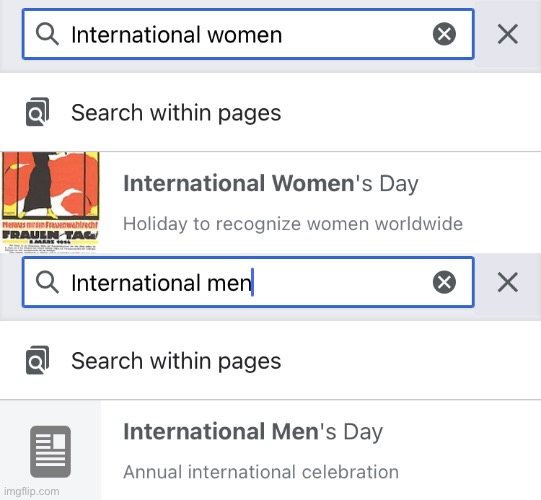Focus the "International women" search field

(248, 34)
